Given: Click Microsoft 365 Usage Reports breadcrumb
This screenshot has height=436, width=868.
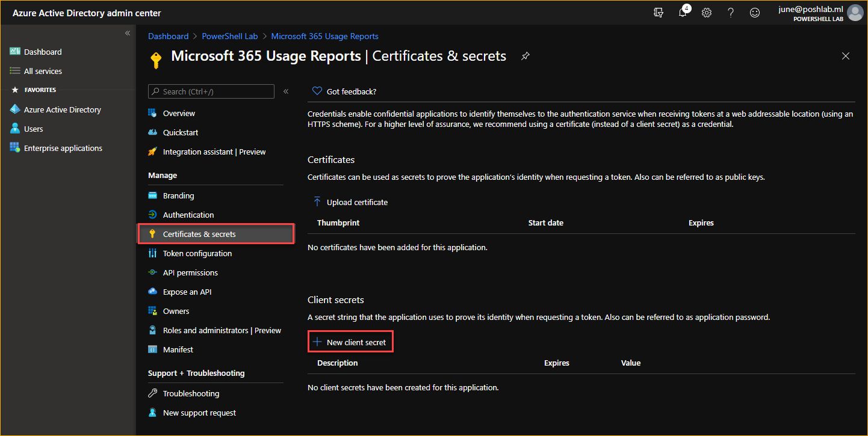Looking at the screenshot, I should pyautogui.click(x=325, y=36).
